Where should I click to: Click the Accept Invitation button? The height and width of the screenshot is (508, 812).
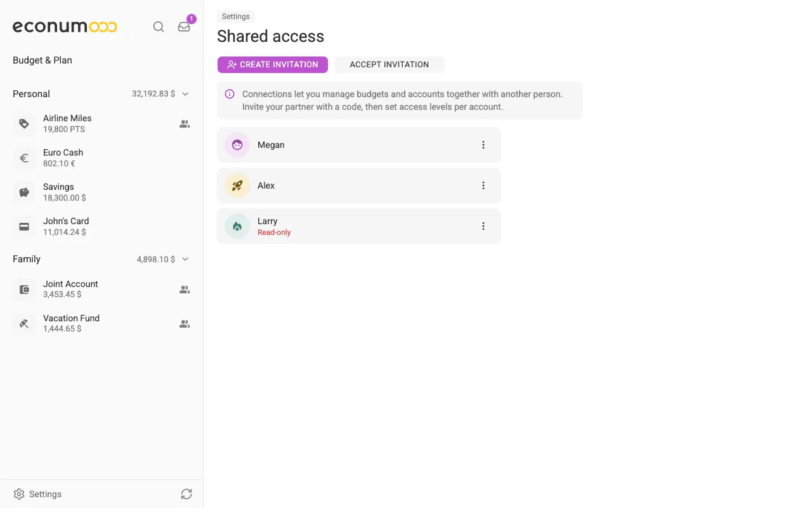390,65
